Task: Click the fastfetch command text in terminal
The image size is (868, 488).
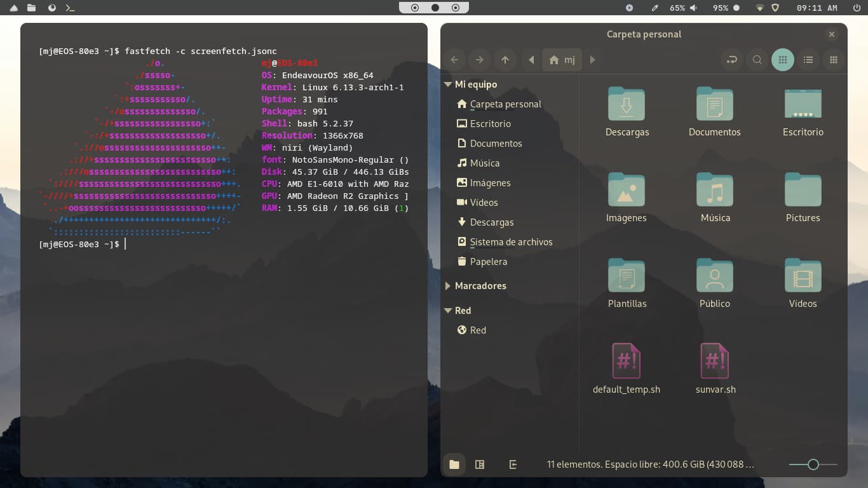Action: click(x=201, y=51)
